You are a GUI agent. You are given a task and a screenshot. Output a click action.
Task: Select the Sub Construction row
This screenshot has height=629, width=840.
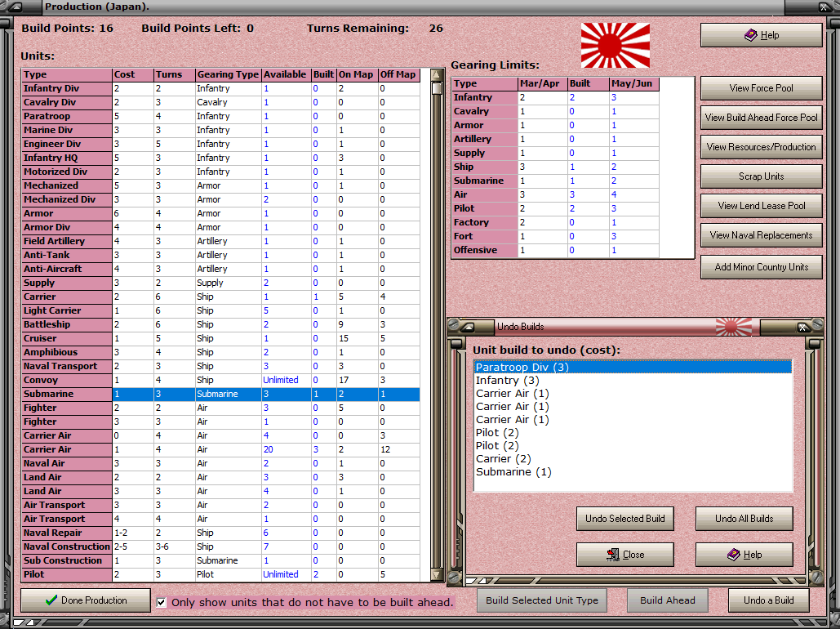[220, 561]
